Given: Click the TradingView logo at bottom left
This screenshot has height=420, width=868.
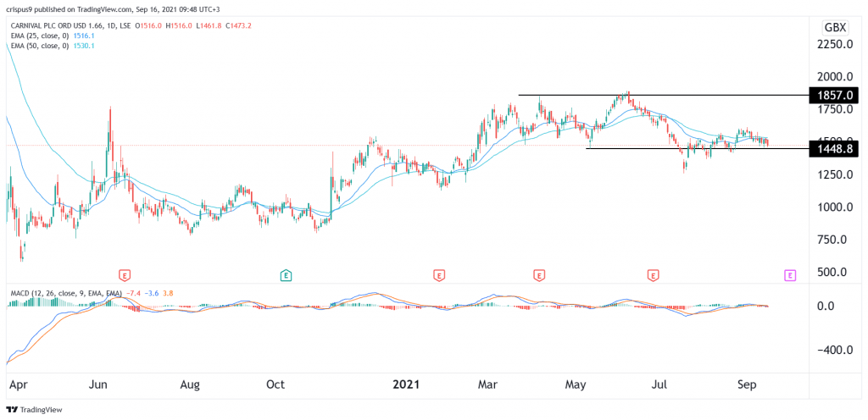Looking at the screenshot, I should click(34, 410).
